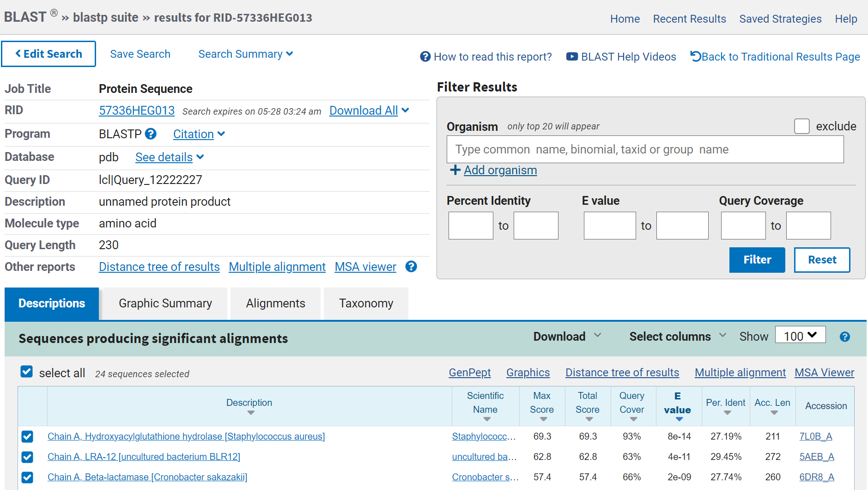
Task: Open Graphics for selected sequences
Action: (528, 373)
